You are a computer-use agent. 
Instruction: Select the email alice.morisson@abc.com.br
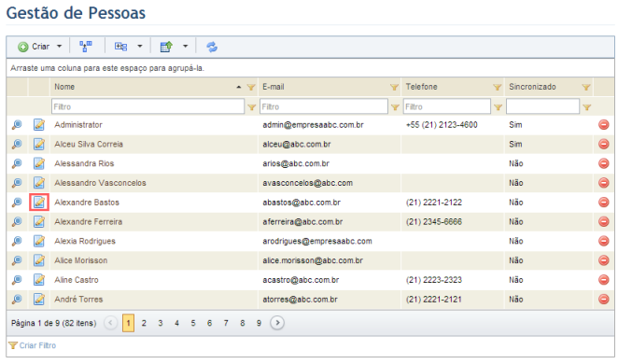(x=313, y=260)
